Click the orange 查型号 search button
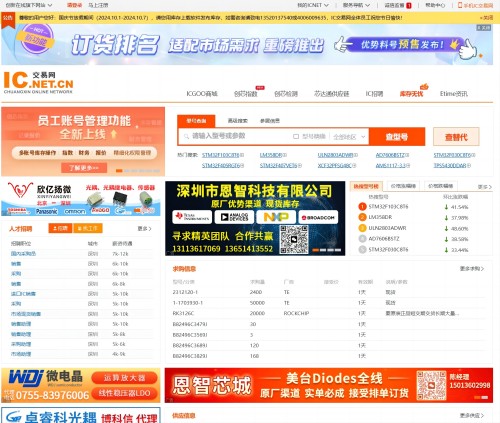 click(397, 137)
